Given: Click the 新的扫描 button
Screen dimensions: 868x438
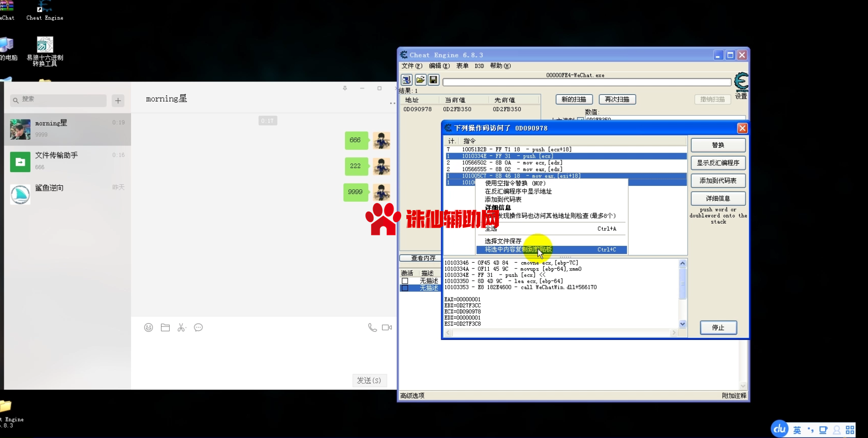Looking at the screenshot, I should click(x=574, y=99).
